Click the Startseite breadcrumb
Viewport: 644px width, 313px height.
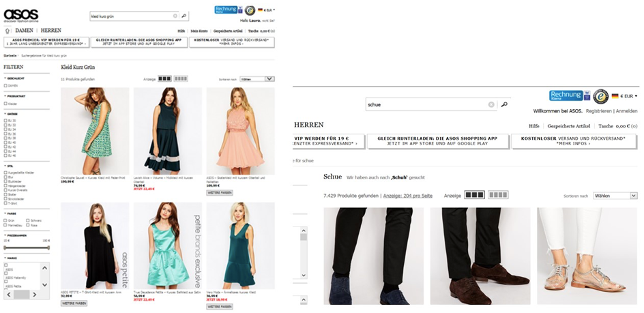point(10,55)
